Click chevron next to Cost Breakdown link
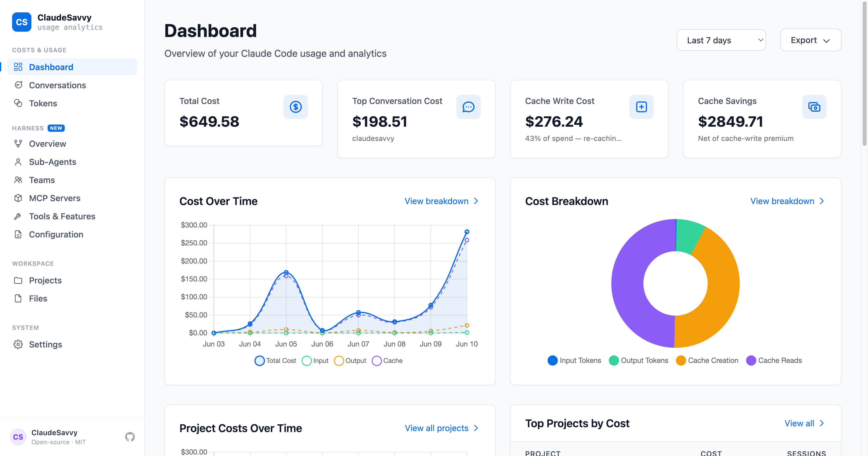 (x=822, y=201)
